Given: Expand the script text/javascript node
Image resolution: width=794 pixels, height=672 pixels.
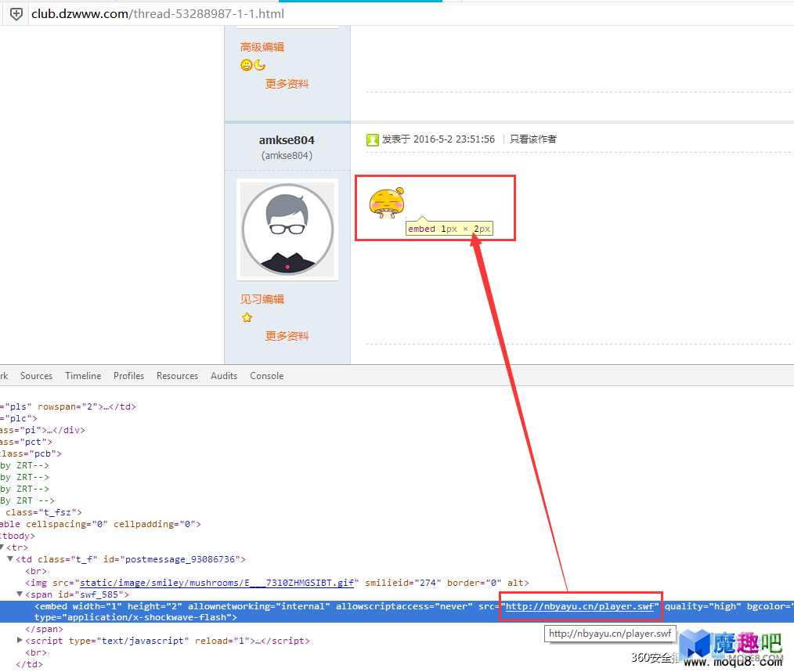Looking at the screenshot, I should (20, 640).
